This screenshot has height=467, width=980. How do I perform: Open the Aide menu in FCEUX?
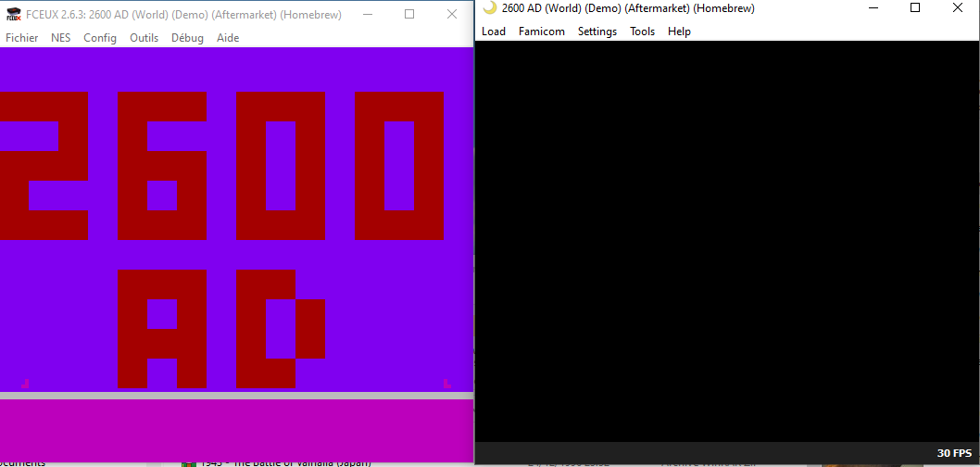[x=228, y=37]
